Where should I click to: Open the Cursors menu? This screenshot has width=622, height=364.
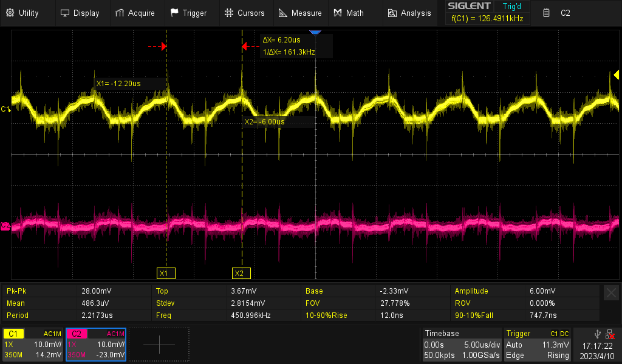[x=244, y=13]
